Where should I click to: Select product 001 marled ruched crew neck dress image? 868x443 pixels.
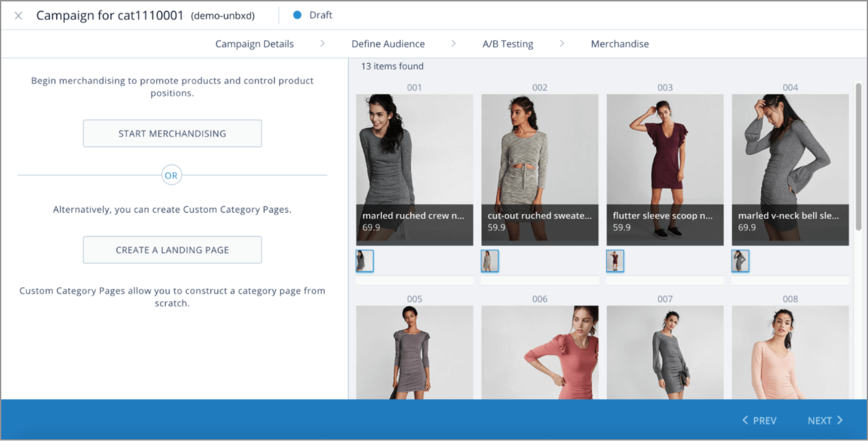(x=415, y=170)
